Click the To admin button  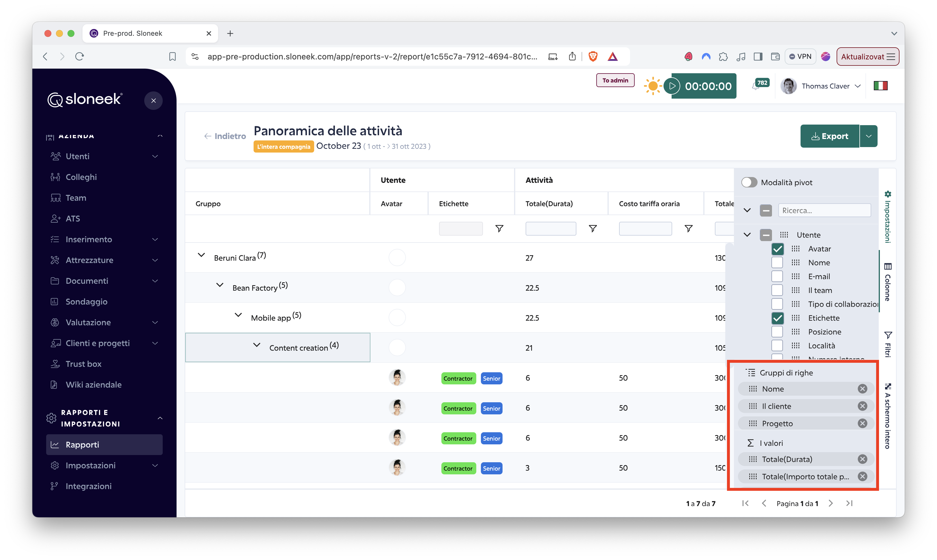click(615, 80)
